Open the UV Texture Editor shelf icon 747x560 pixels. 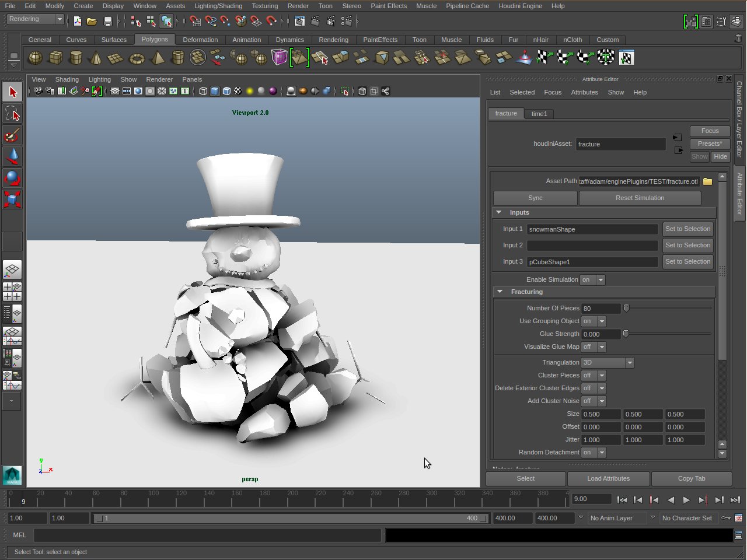point(626,58)
